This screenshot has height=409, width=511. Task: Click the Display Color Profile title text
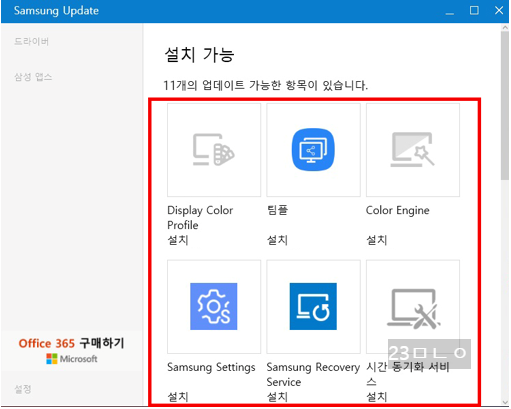point(200,218)
